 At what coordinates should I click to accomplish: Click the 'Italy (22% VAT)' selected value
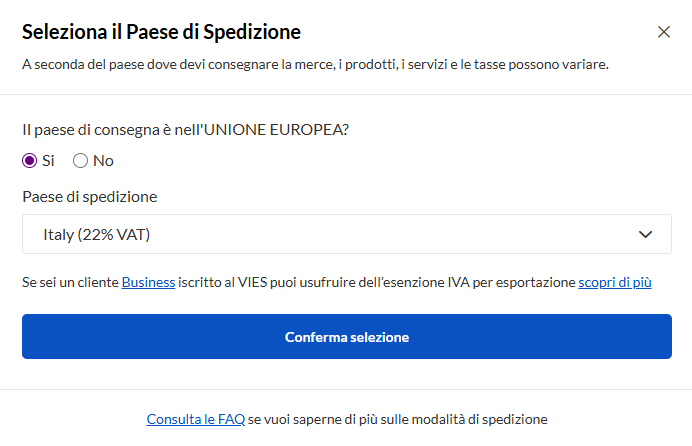pyautogui.click(x=97, y=234)
